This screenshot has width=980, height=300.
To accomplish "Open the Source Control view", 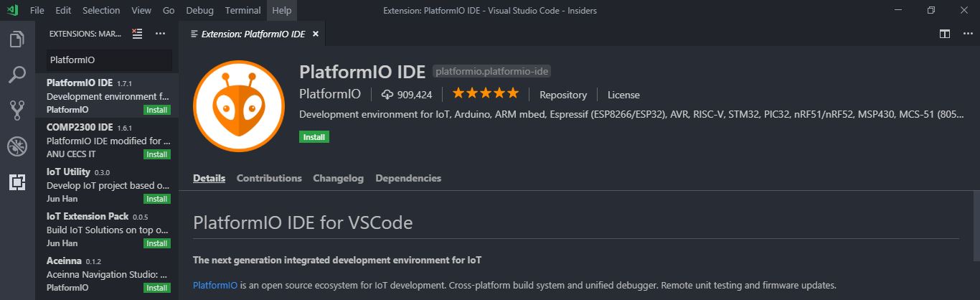I will click(x=17, y=111).
